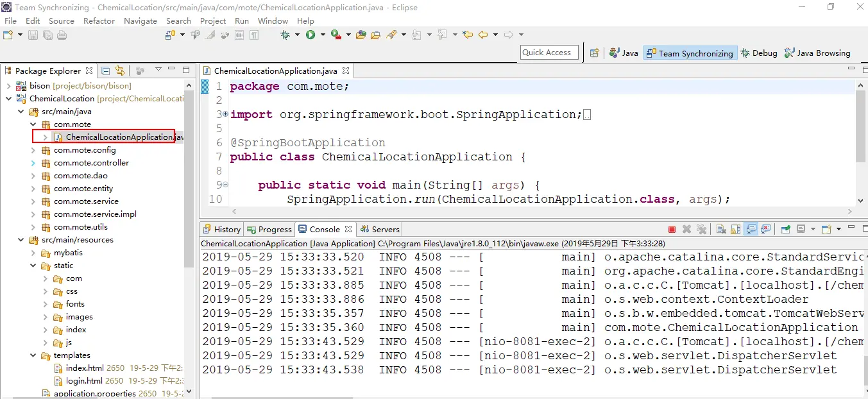This screenshot has width=868, height=399.
Task: Click the New file wizard icon
Action: pyautogui.click(x=8, y=35)
